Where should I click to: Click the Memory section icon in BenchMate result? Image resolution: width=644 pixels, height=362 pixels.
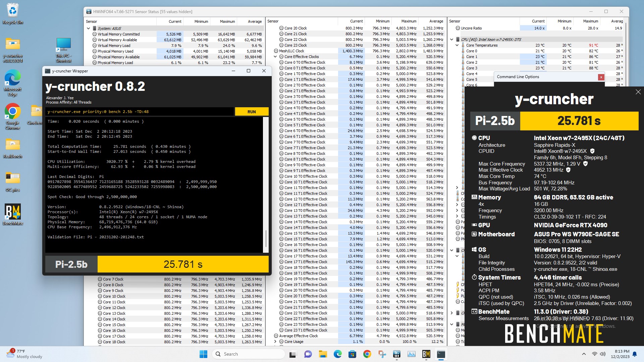[x=474, y=197]
